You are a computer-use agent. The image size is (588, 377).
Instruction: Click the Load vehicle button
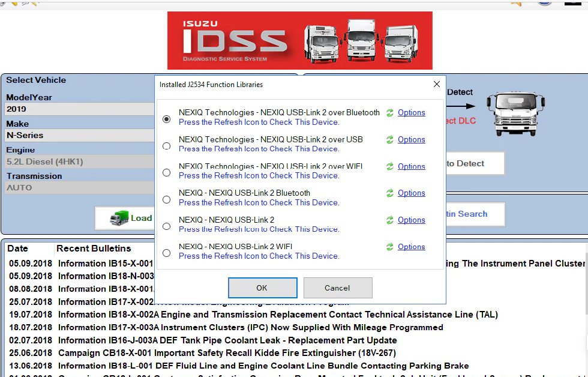[125, 218]
